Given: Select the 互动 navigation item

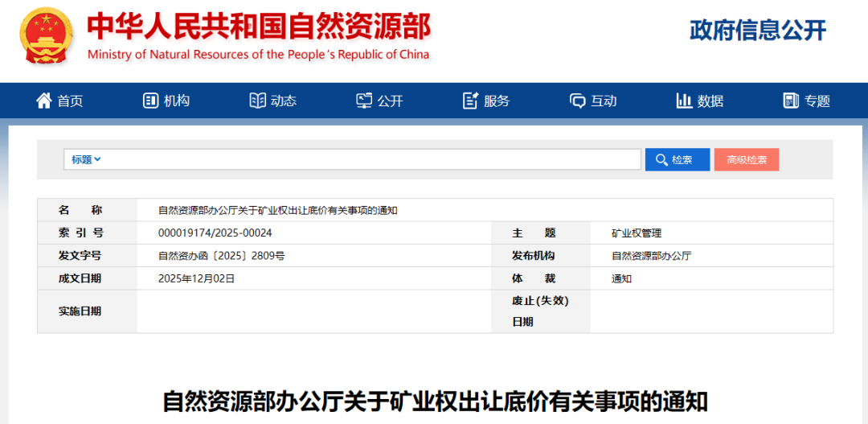Looking at the screenshot, I should [604, 101].
